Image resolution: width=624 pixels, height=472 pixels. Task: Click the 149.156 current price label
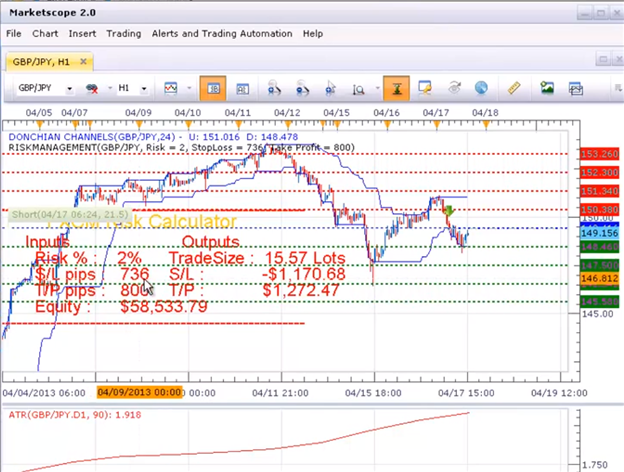[x=600, y=233]
